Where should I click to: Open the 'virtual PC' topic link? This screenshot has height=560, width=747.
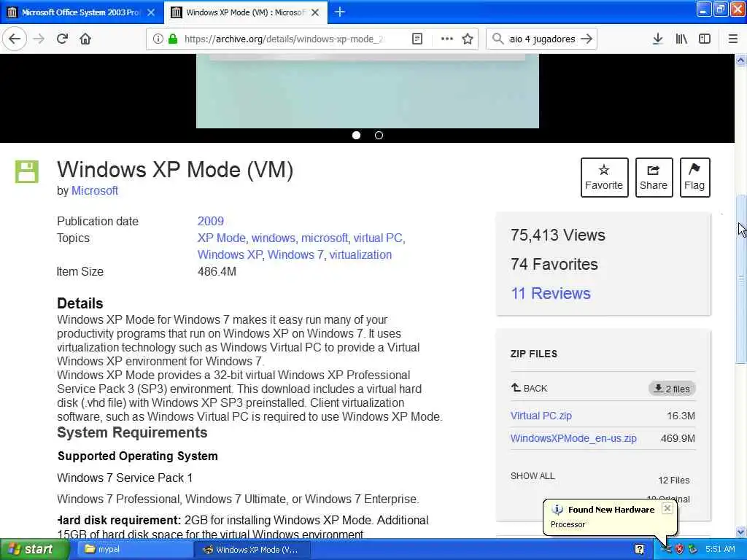tap(379, 238)
